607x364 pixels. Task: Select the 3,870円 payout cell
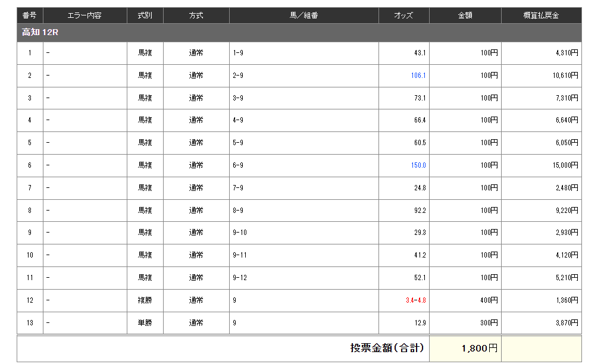point(541,323)
